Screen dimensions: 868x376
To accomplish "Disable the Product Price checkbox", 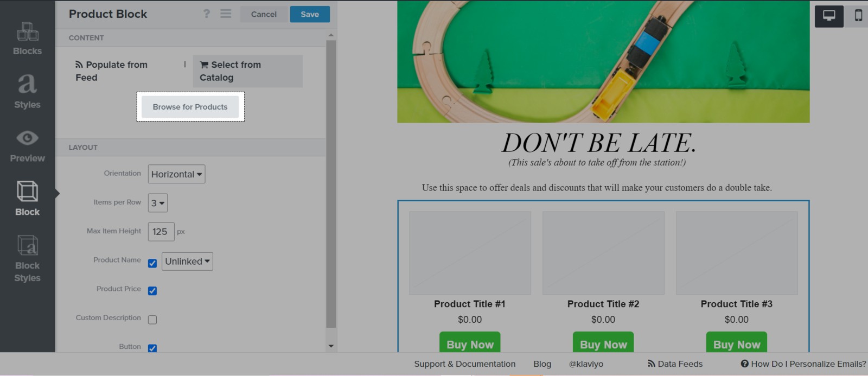I will [152, 291].
